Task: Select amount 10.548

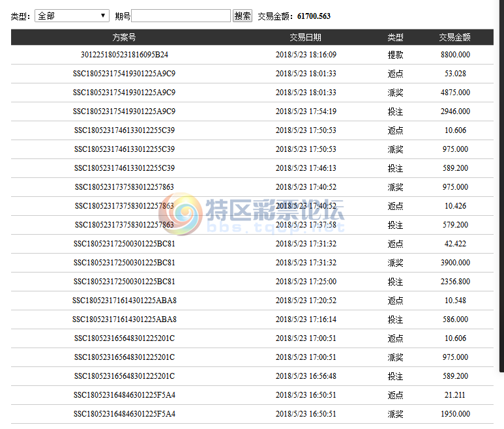Action: [455, 301]
